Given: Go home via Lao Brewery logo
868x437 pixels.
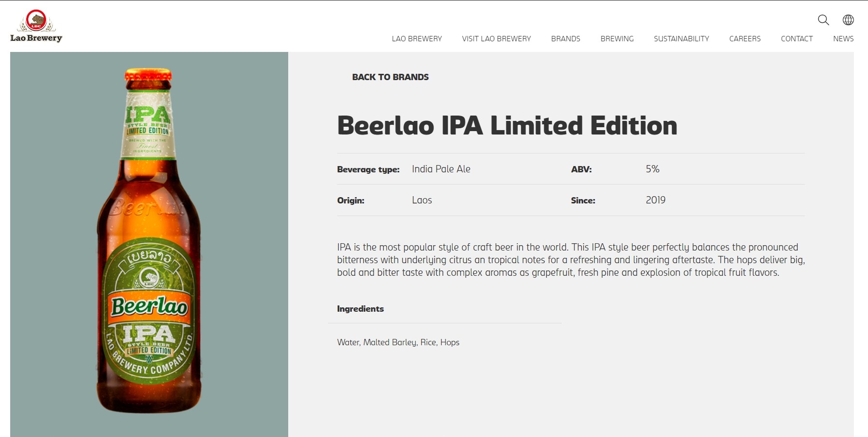Looking at the screenshot, I should pyautogui.click(x=36, y=26).
